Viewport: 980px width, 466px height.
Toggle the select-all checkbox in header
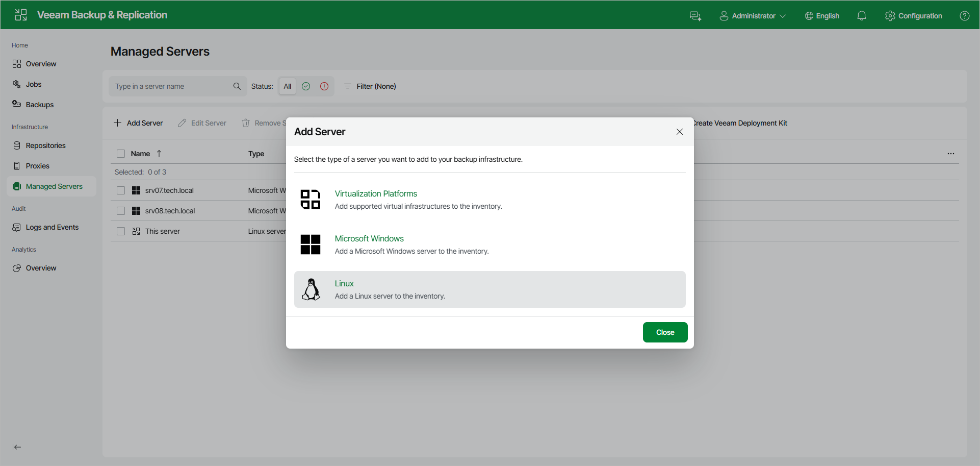(121, 154)
